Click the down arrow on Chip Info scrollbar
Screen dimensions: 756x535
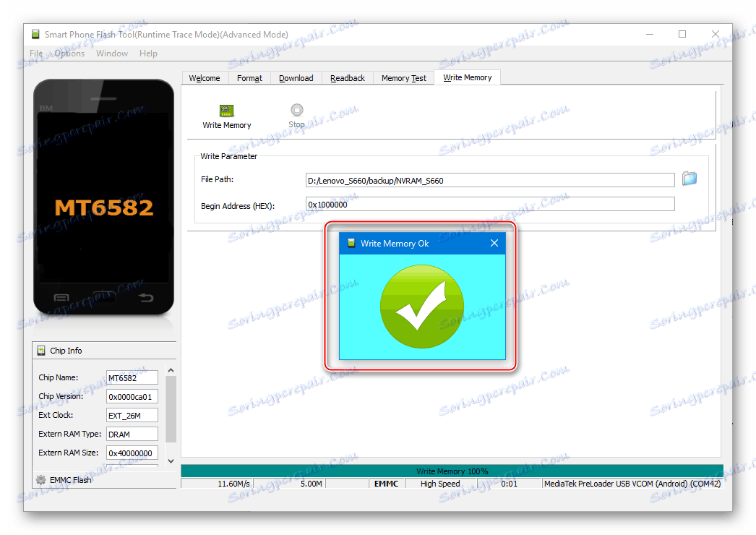coord(171,461)
